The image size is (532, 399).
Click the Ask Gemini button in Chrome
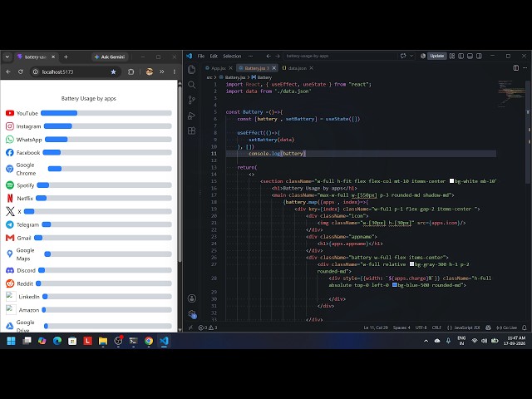(x=110, y=57)
